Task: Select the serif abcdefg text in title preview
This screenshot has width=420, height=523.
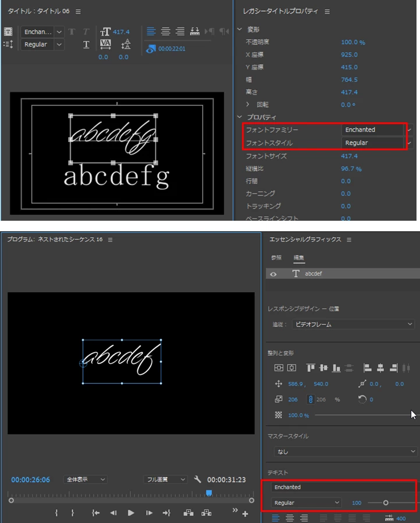Action: click(116, 177)
